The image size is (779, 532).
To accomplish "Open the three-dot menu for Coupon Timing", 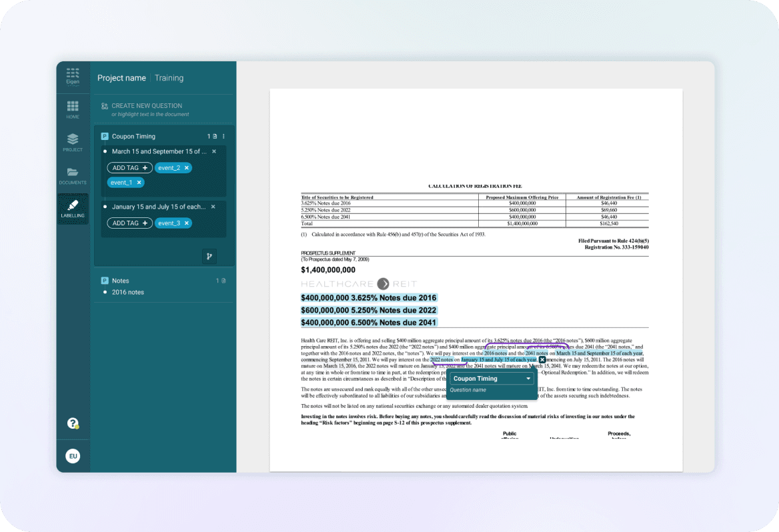I will click(x=223, y=136).
